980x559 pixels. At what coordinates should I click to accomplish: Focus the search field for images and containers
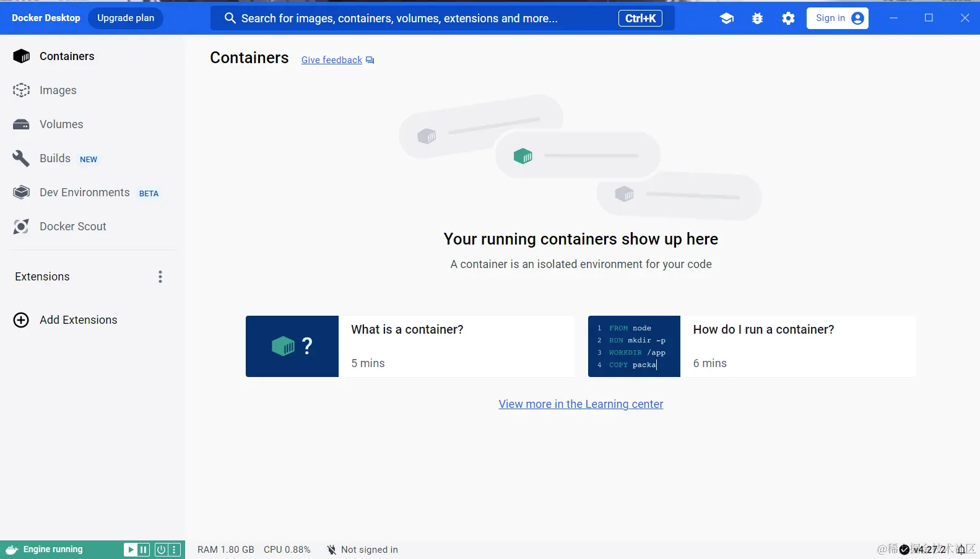[443, 19]
